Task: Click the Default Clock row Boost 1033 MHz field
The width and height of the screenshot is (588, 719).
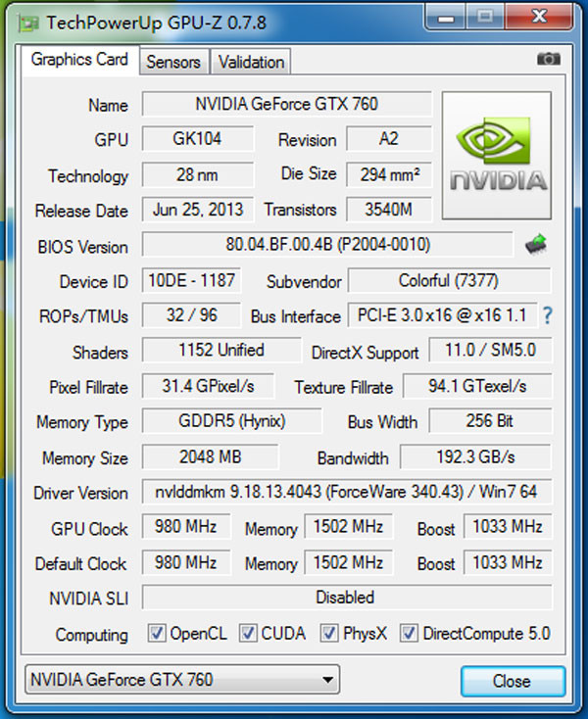Action: pos(508,562)
